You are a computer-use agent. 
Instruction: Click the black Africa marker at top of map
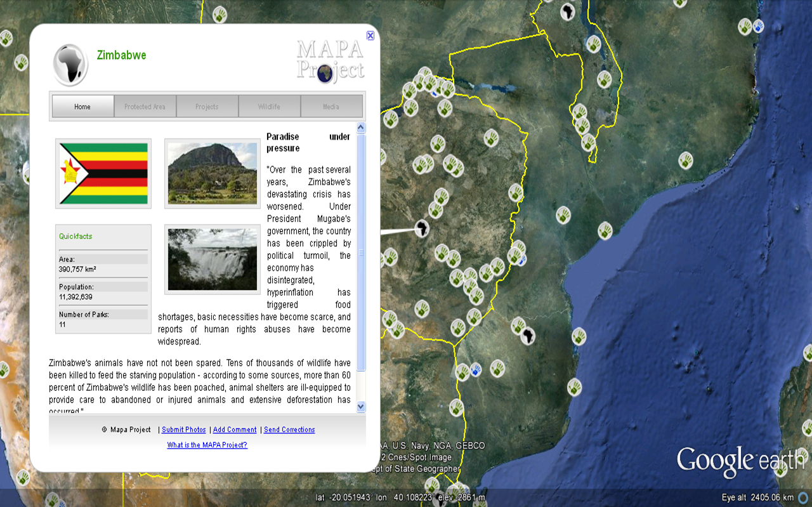(568, 11)
